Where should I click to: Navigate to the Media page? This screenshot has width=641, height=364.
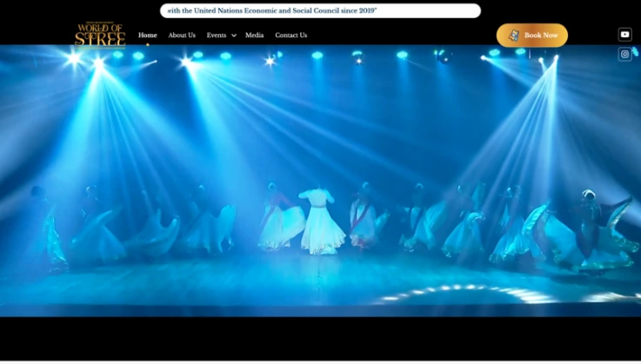point(254,35)
